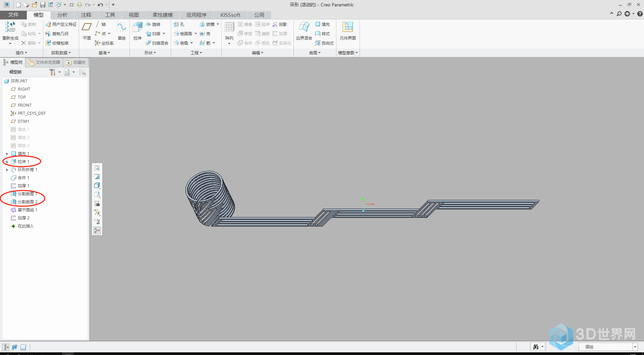Create a new file from quick access toolbar
This screenshot has width=644, height=355.
(x=18, y=5)
